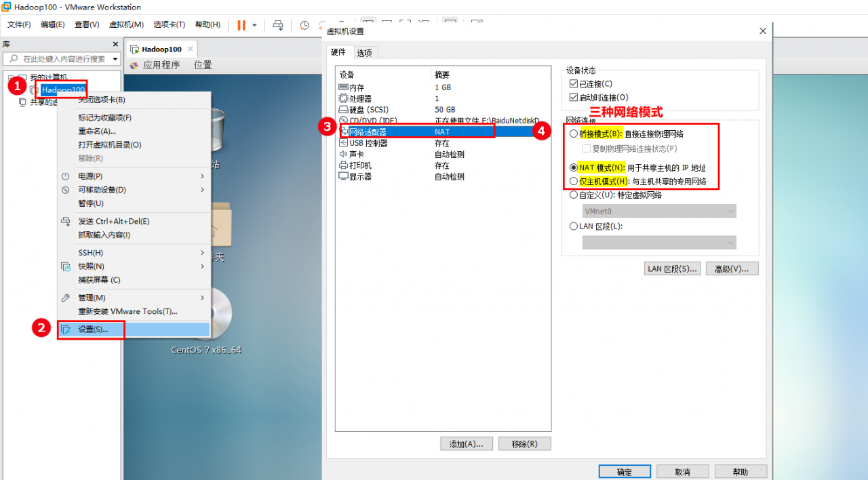Viewport: 868px width, 480px height.
Task: Click the 位置 Places menu in guest
Action: (203, 65)
